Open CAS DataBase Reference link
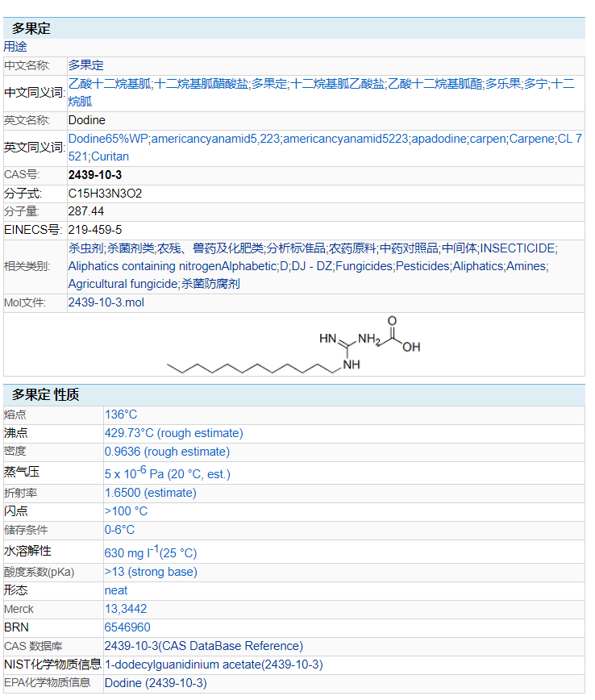The image size is (595, 700). 203,647
